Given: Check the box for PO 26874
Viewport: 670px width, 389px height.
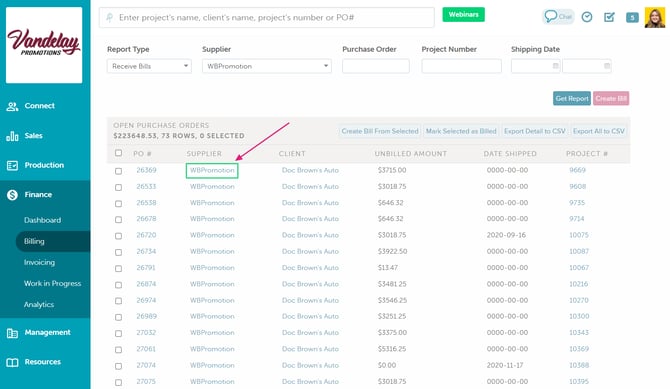Looking at the screenshot, I should click(x=118, y=285).
